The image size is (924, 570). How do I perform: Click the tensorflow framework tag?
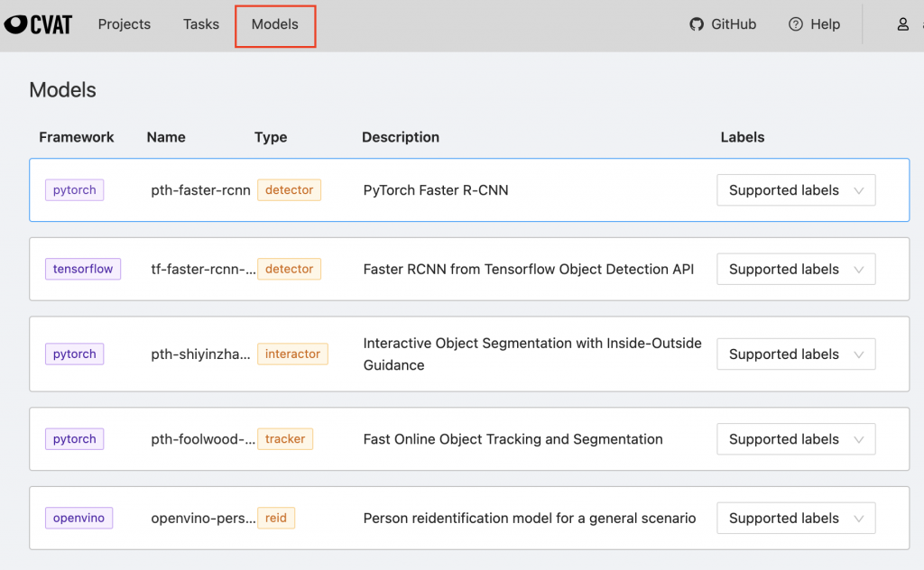(83, 269)
